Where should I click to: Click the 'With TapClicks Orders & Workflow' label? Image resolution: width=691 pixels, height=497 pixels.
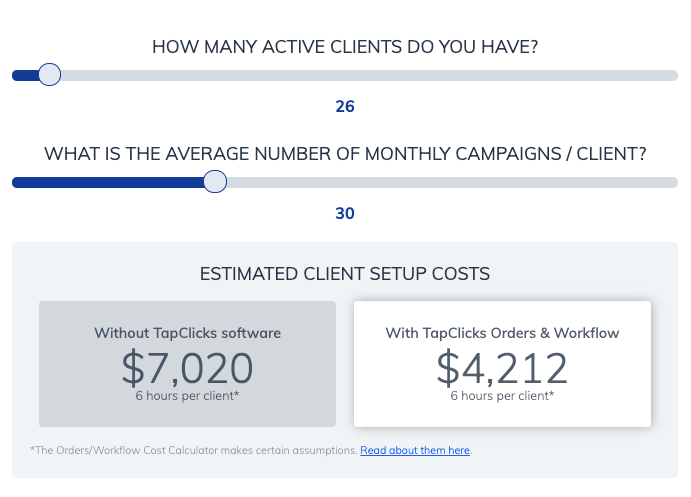(x=502, y=333)
